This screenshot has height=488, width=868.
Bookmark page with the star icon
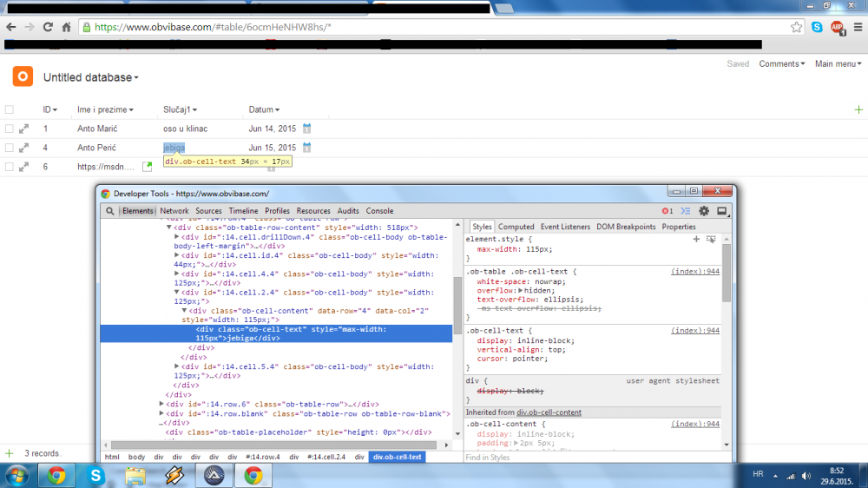797,27
